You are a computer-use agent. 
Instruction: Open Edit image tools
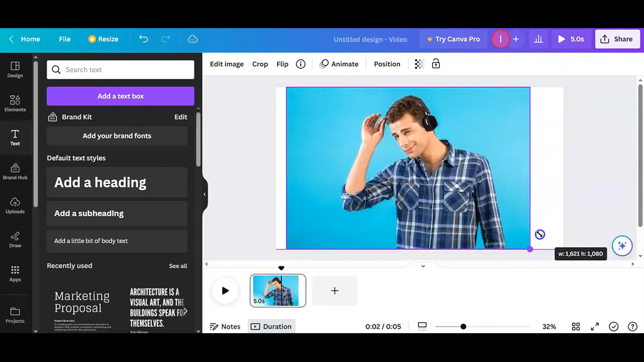(x=227, y=64)
